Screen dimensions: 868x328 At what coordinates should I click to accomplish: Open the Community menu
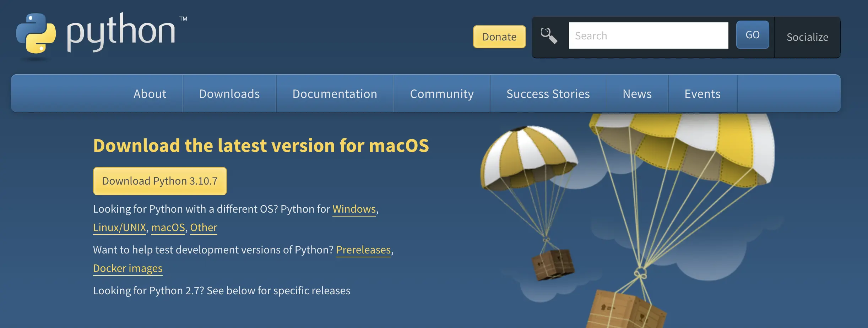click(441, 93)
